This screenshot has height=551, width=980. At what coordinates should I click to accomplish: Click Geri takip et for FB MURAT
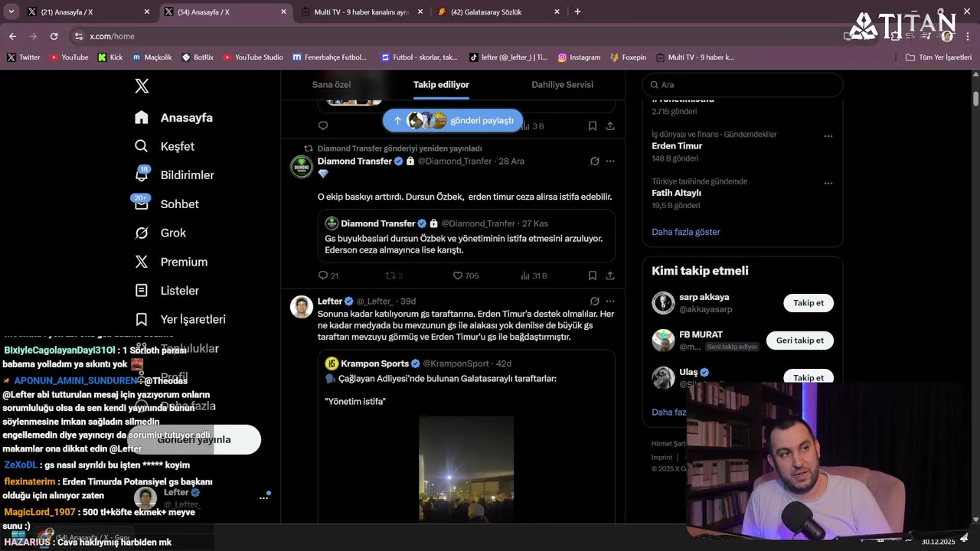tap(800, 341)
